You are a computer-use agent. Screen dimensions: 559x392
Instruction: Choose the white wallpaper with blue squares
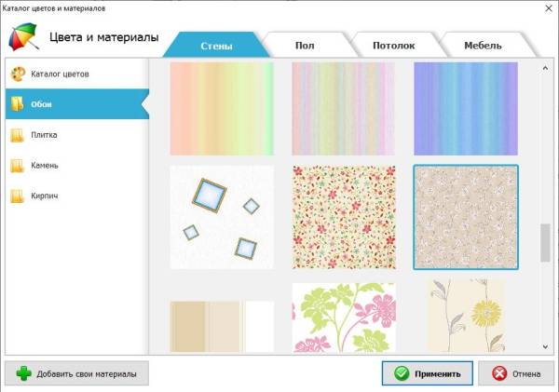coord(222,217)
